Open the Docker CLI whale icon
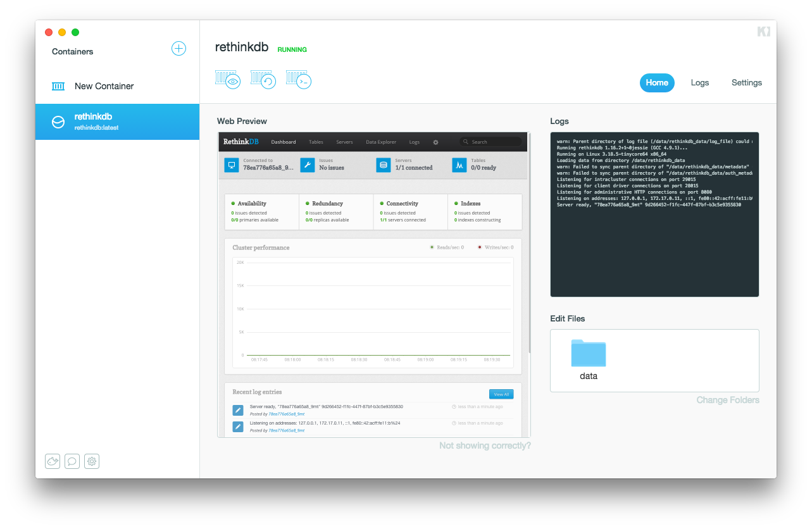 click(x=53, y=461)
